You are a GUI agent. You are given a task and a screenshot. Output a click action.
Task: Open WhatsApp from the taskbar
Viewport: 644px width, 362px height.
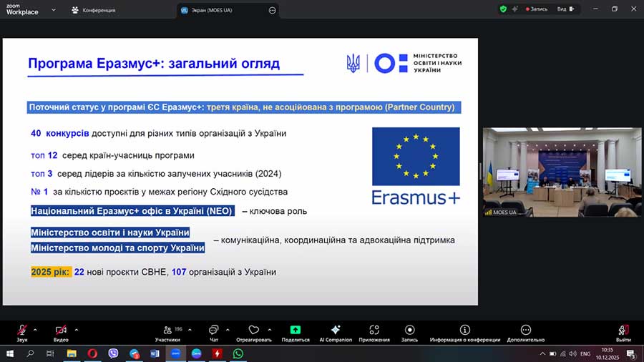coord(238,353)
